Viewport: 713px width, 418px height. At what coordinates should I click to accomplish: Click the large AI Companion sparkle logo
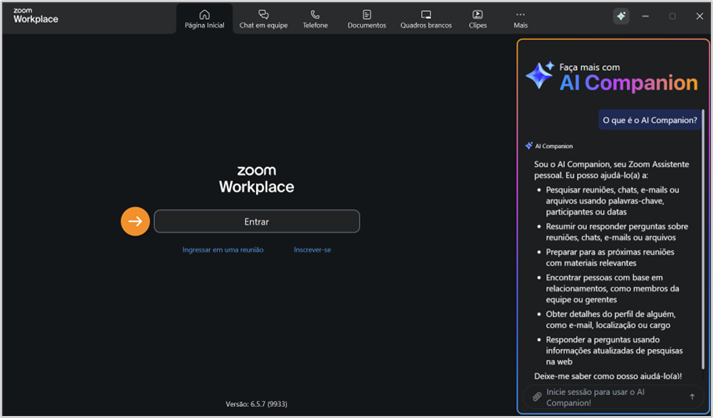point(540,75)
